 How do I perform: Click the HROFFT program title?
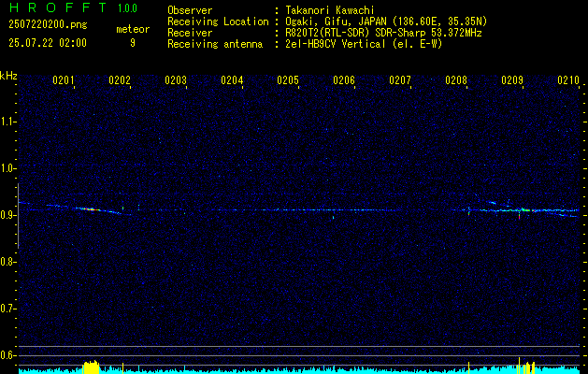(x=58, y=7)
